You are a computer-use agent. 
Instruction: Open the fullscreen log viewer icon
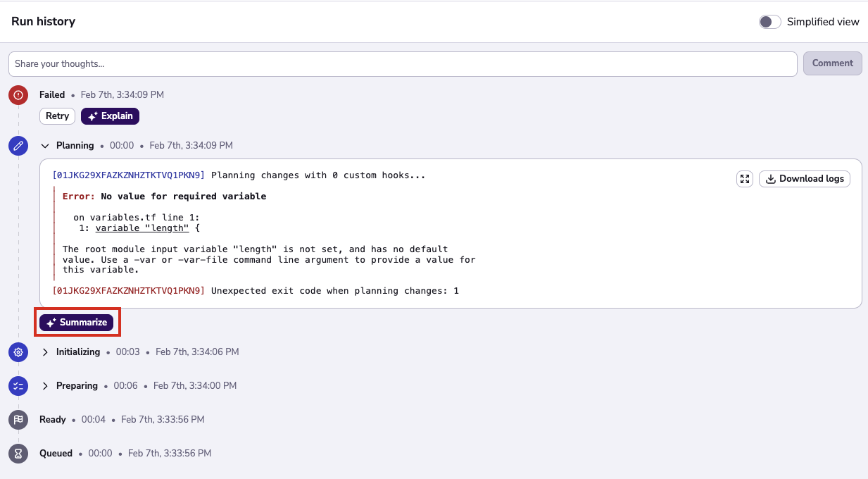[x=745, y=179]
